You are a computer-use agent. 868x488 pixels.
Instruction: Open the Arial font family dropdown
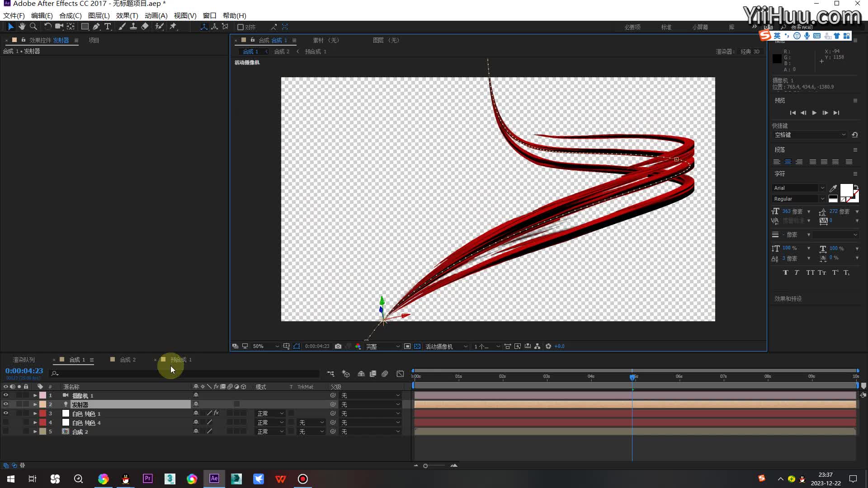coord(799,188)
